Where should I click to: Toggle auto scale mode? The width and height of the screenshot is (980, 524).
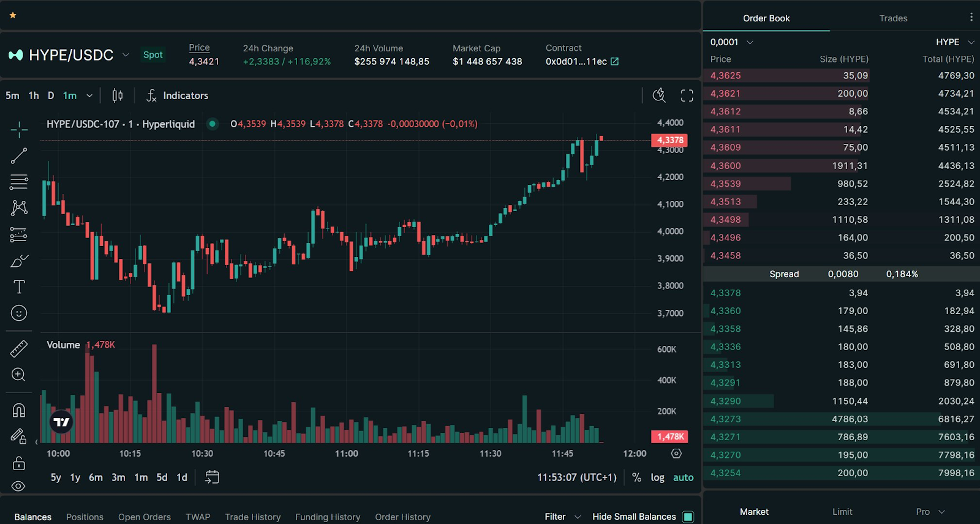point(683,477)
